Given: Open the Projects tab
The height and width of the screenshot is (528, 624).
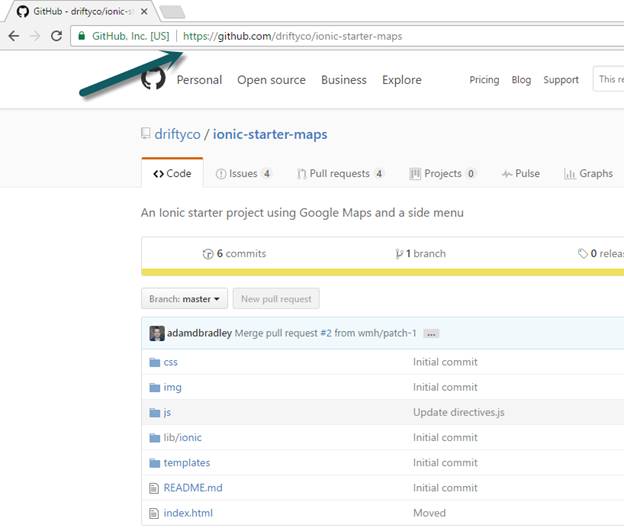Looking at the screenshot, I should pos(443,173).
